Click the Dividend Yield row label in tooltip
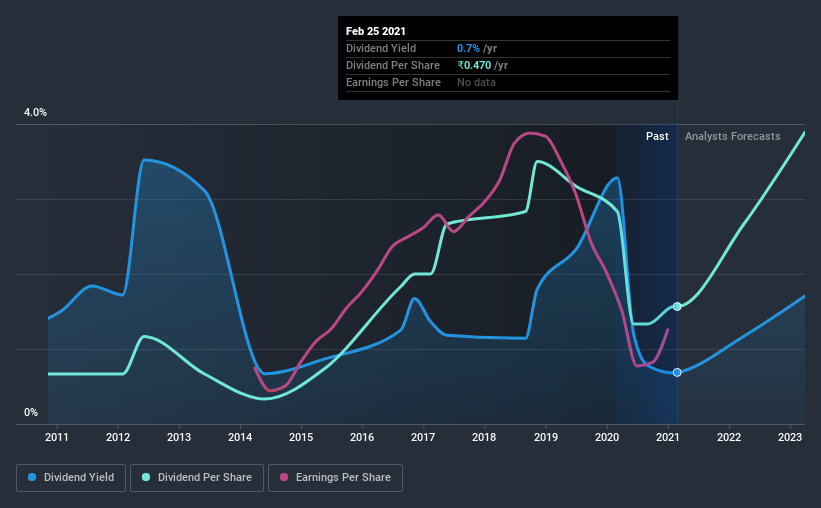 (381, 48)
